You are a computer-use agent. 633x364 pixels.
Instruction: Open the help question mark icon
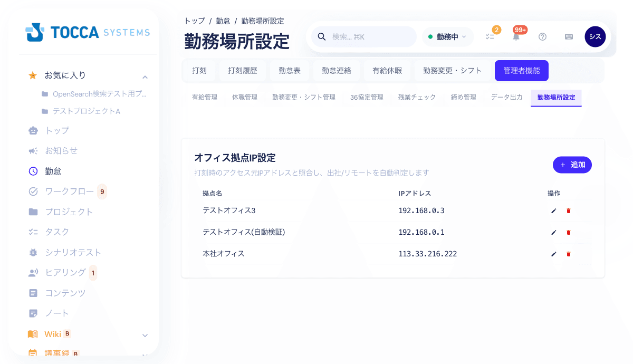[x=542, y=36]
